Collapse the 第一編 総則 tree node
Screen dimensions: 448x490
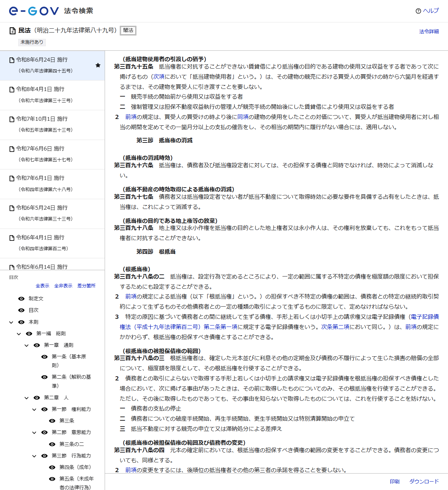pyautogui.click(x=19, y=334)
